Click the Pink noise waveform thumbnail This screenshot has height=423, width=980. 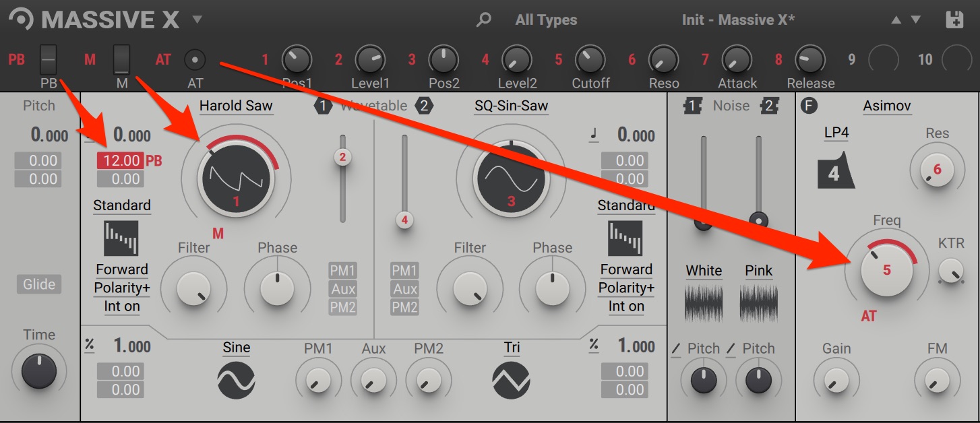759,303
